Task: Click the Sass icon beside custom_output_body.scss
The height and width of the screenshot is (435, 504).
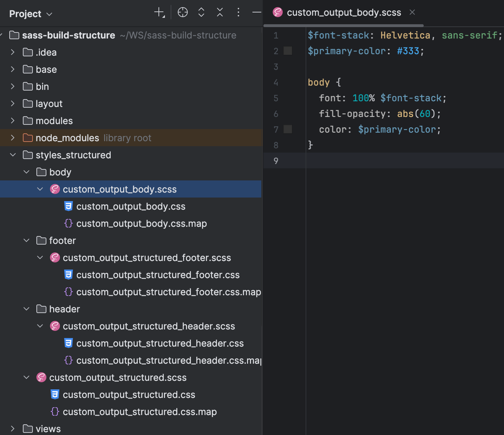Action: 54,189
